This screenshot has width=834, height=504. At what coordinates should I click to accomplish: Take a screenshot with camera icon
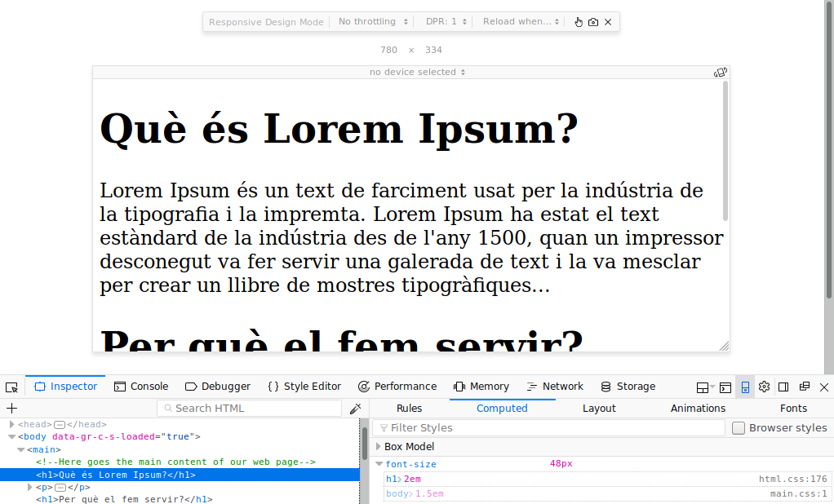click(x=593, y=22)
